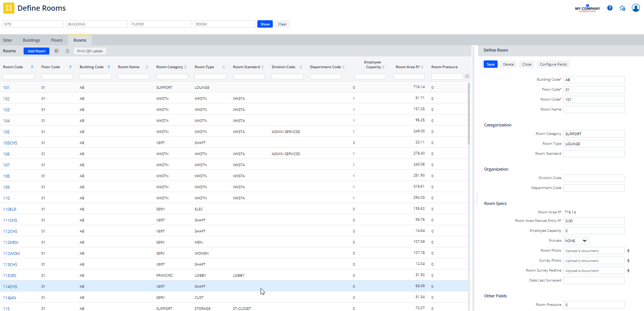644x311 pixels.
Task: Open the user profile icon
Action: [x=636, y=8]
